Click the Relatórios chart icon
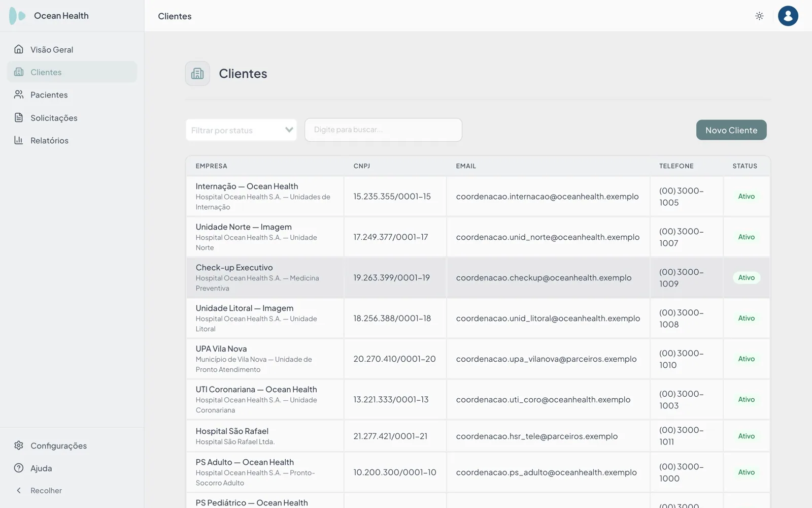 (x=19, y=140)
